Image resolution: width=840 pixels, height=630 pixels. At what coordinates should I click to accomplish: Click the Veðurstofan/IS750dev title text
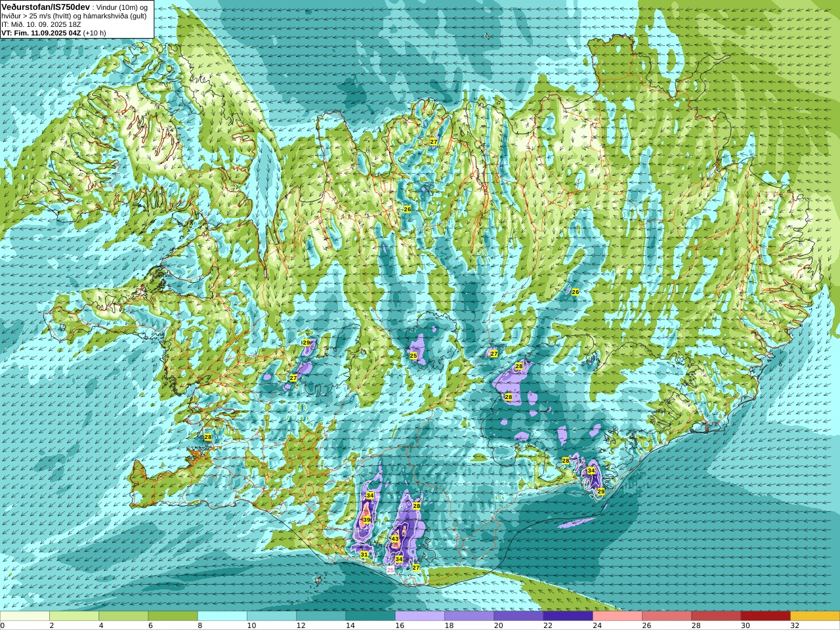click(x=46, y=7)
